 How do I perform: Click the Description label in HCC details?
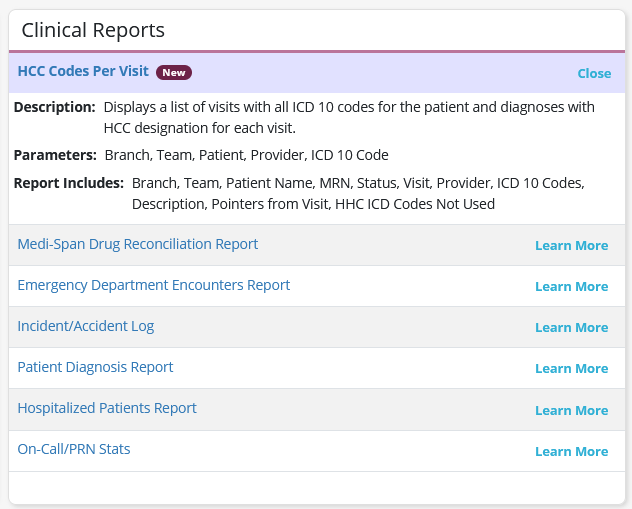click(x=55, y=107)
